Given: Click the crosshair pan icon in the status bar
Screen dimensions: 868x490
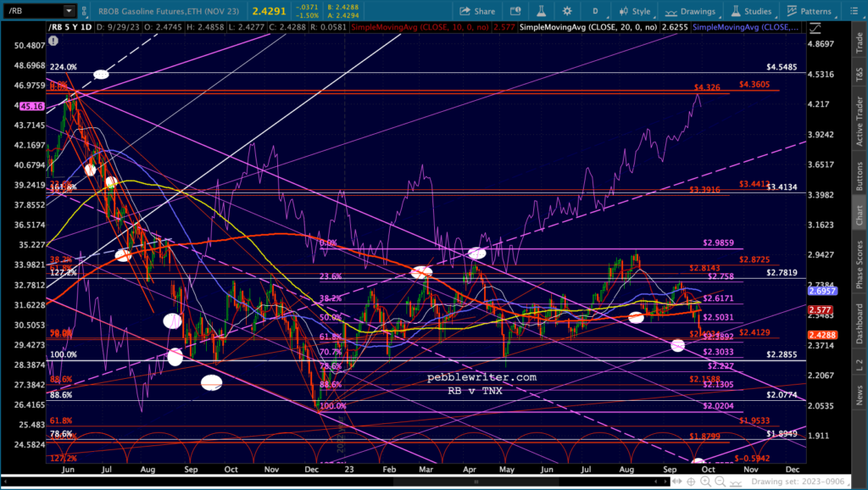Looking at the screenshot, I should [x=691, y=482].
